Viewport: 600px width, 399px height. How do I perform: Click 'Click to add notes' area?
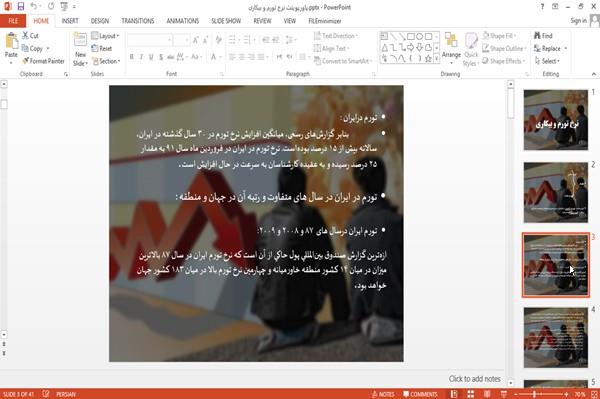474,379
